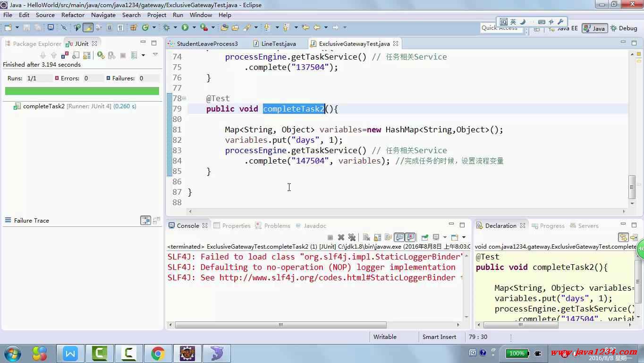Toggle JUnit Scroll Lock button
This screenshot has width=644, height=363.
(x=87, y=55)
